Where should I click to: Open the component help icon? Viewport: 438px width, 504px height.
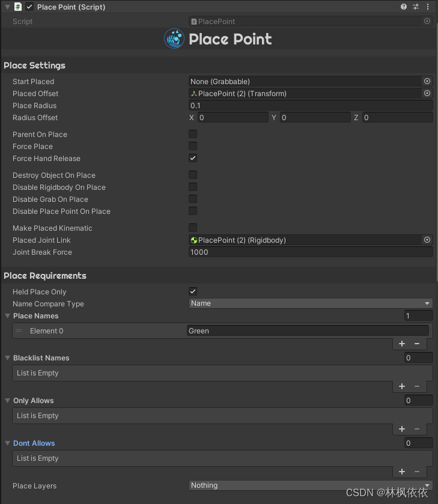pyautogui.click(x=404, y=7)
